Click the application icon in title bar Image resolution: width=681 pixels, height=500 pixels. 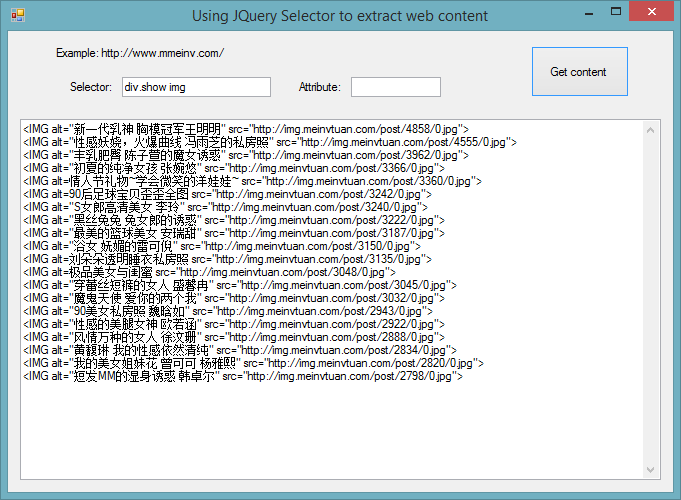[17, 16]
